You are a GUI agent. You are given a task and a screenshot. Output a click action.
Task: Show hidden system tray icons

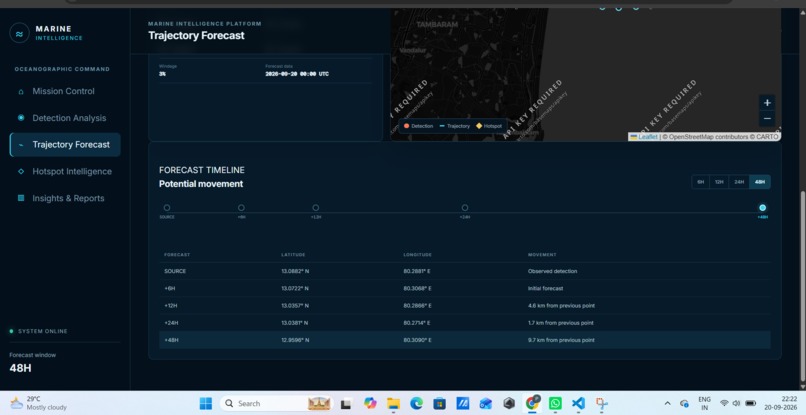667,403
